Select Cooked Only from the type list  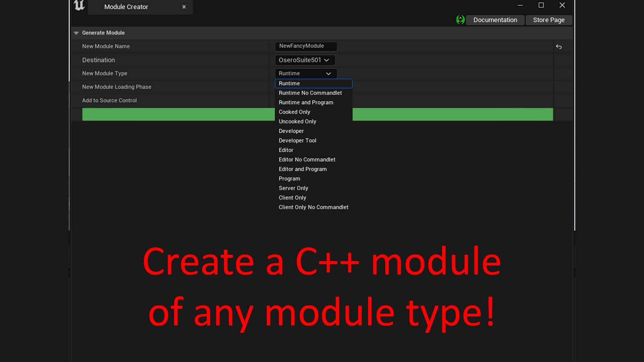coord(294,112)
